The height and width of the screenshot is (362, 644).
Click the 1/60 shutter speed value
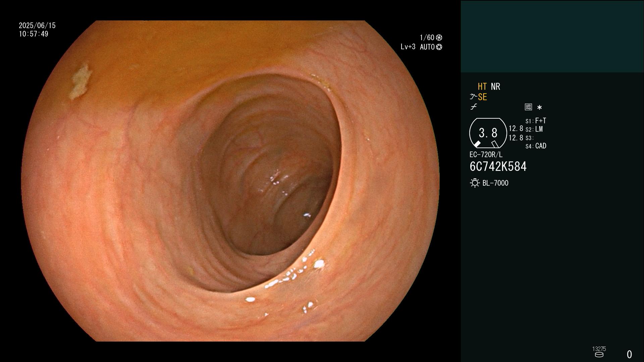click(x=427, y=38)
